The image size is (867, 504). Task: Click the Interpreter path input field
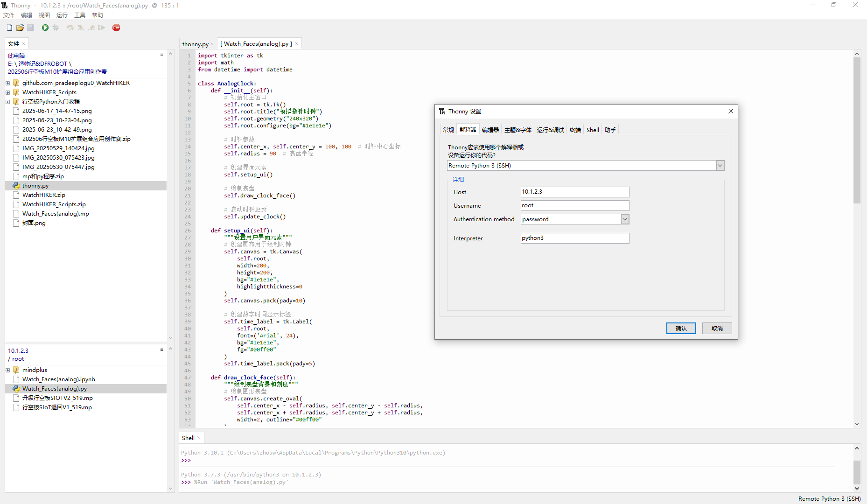[575, 238]
